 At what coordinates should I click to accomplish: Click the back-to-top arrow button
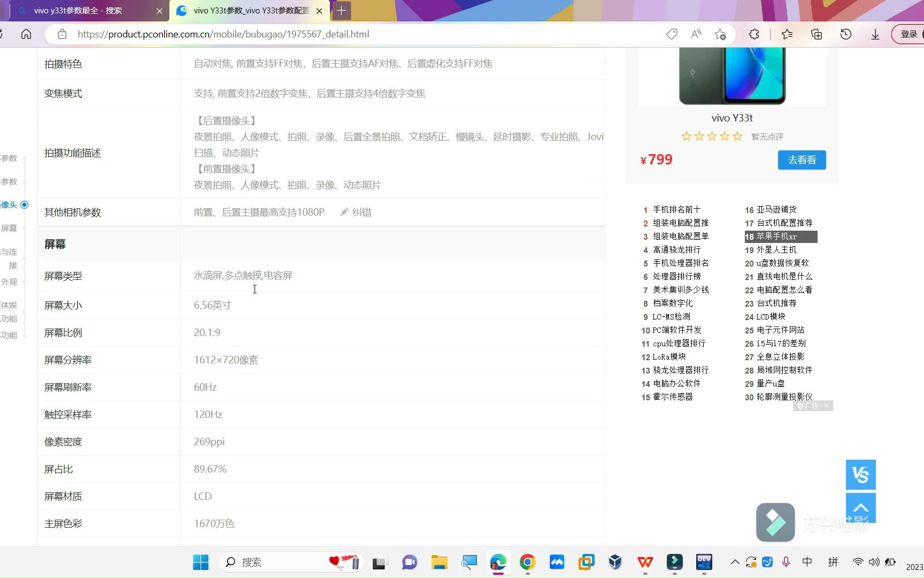pyautogui.click(x=860, y=508)
